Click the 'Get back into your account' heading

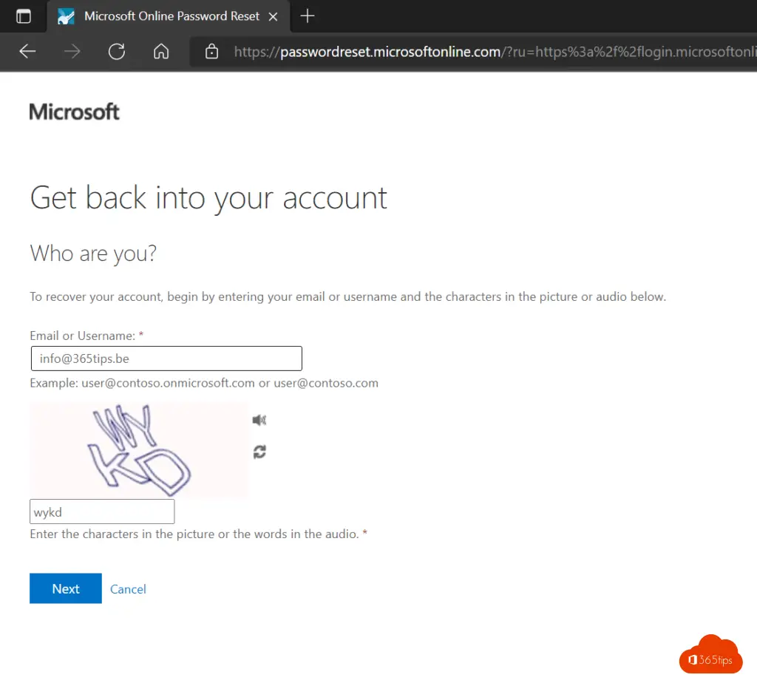click(208, 198)
